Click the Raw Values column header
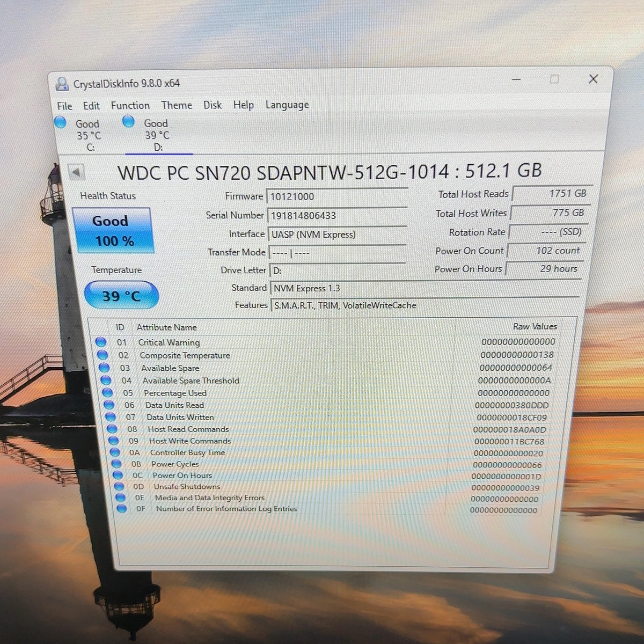 pos(535,326)
